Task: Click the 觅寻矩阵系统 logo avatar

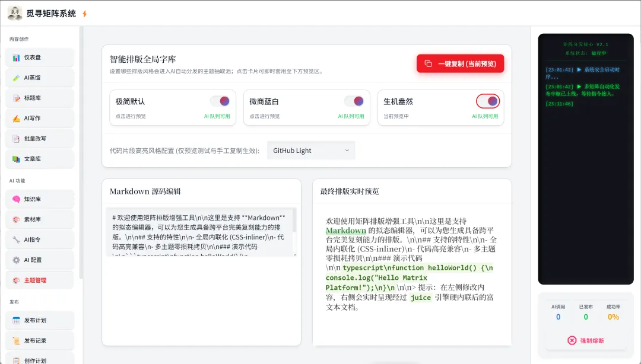Action: (x=15, y=14)
